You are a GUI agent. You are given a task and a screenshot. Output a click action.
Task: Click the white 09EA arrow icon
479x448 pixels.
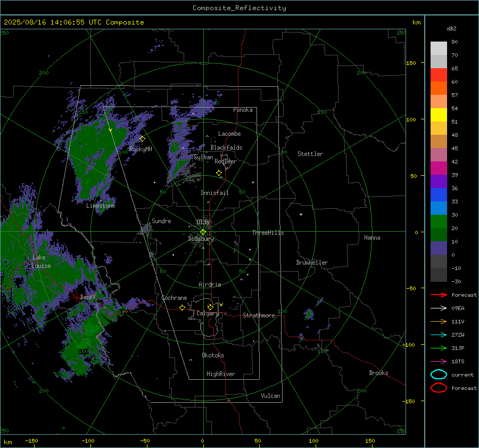(x=439, y=308)
